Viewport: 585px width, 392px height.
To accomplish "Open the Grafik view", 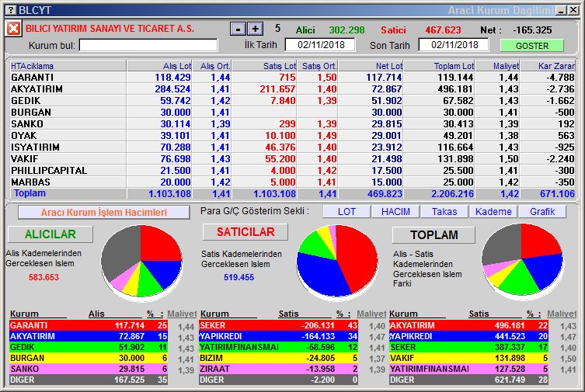I will coord(542,212).
